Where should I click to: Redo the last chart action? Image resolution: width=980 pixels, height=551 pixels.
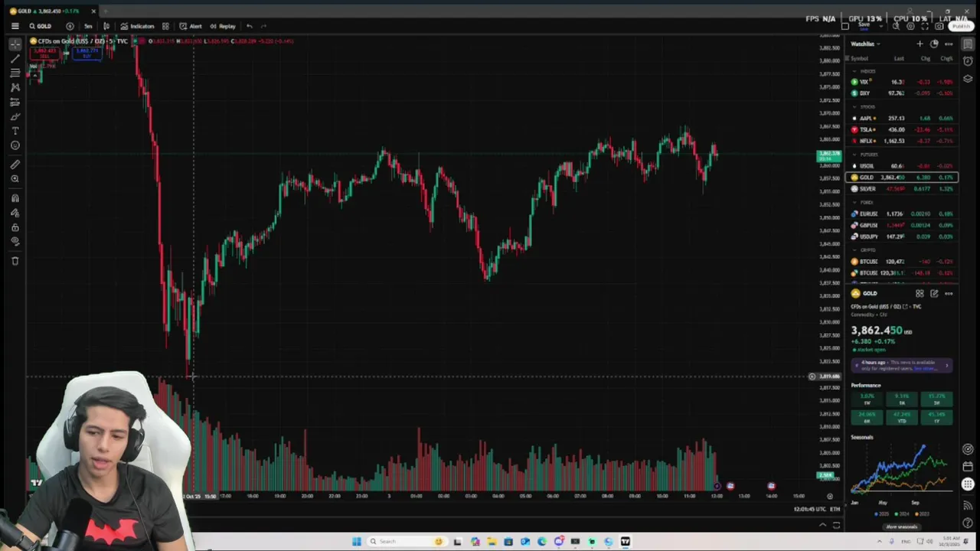[x=263, y=26]
